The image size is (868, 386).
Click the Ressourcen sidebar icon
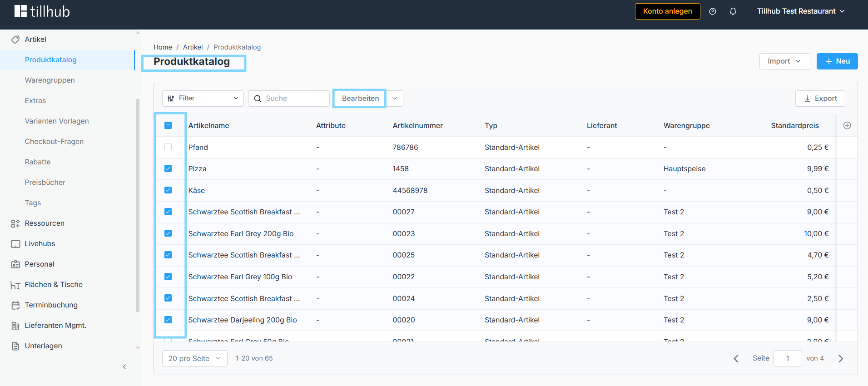pos(15,223)
